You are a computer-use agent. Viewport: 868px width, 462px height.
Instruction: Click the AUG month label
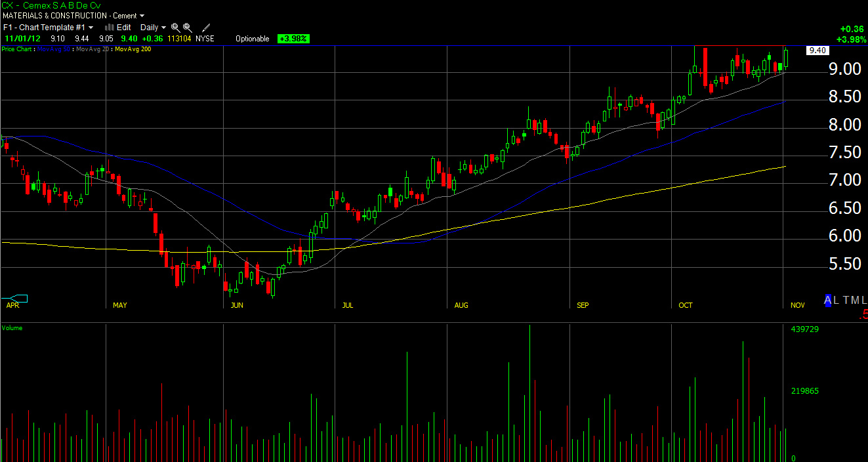461,306
